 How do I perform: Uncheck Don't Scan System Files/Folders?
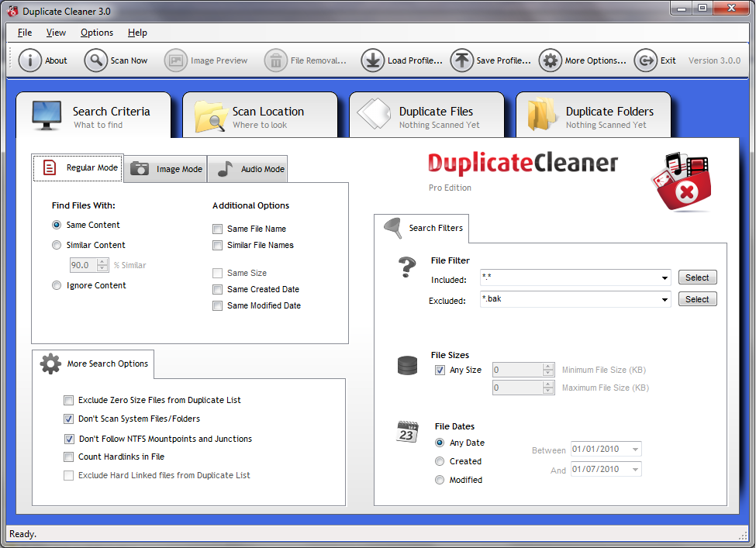pyautogui.click(x=69, y=419)
